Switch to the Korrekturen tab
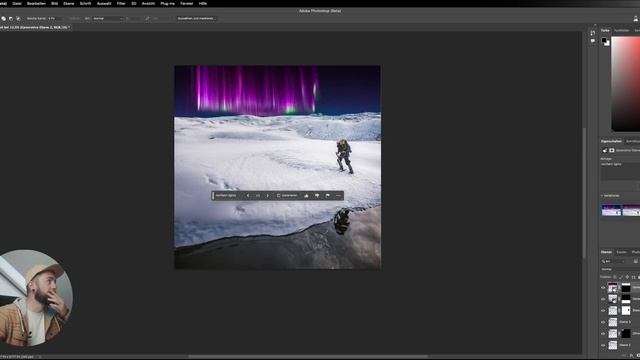 [633, 141]
